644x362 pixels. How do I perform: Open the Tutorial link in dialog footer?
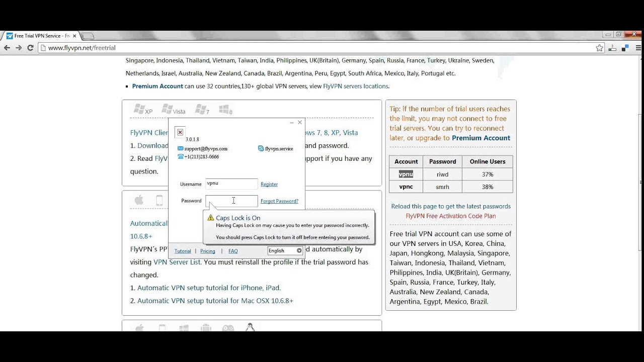pyautogui.click(x=183, y=251)
